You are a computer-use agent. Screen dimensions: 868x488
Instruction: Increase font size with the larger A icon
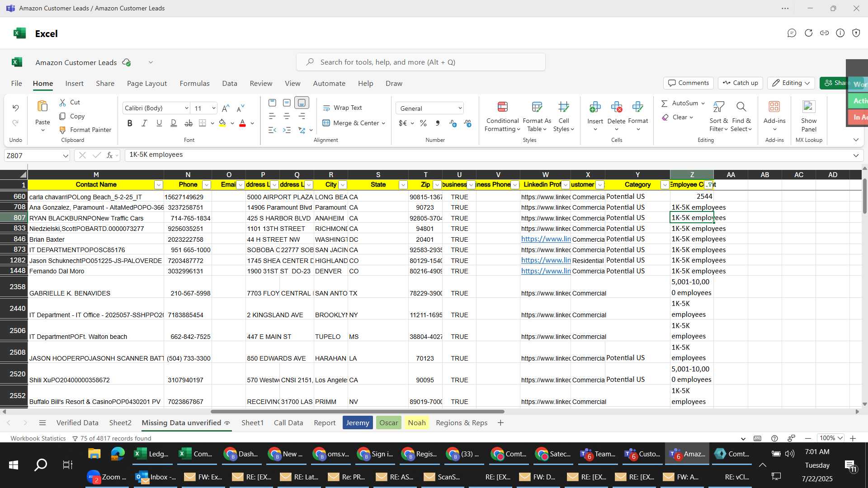click(x=226, y=108)
